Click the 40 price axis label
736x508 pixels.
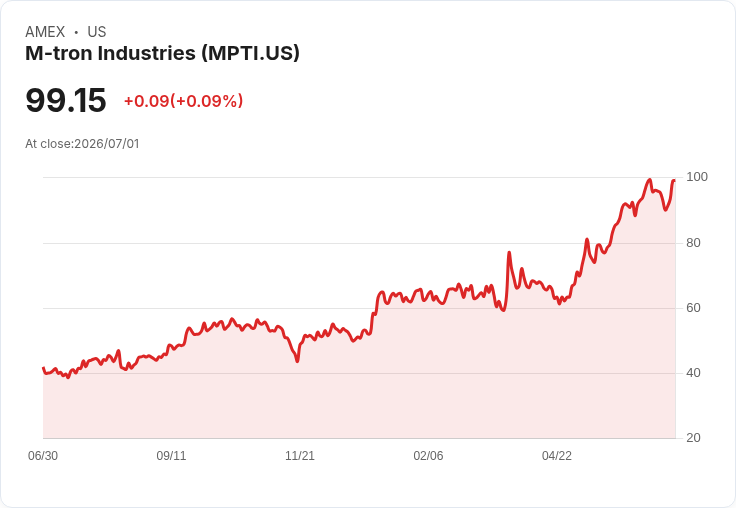click(x=693, y=373)
